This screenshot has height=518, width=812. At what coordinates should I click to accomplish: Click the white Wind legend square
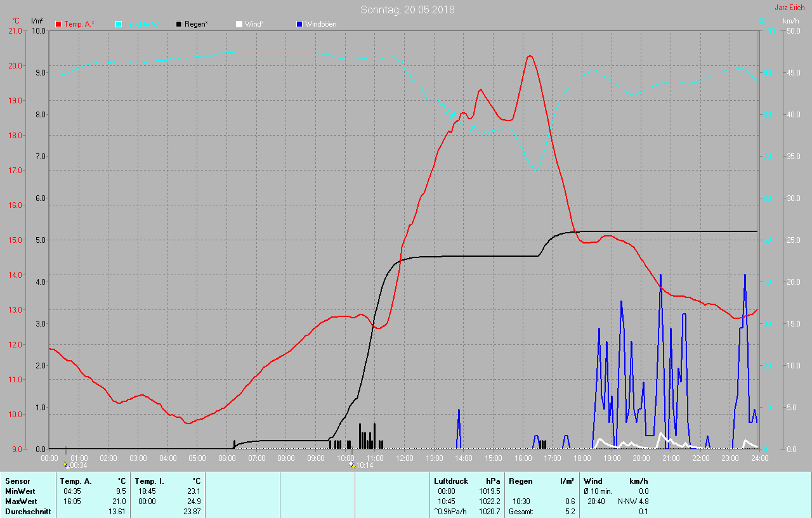click(x=239, y=24)
